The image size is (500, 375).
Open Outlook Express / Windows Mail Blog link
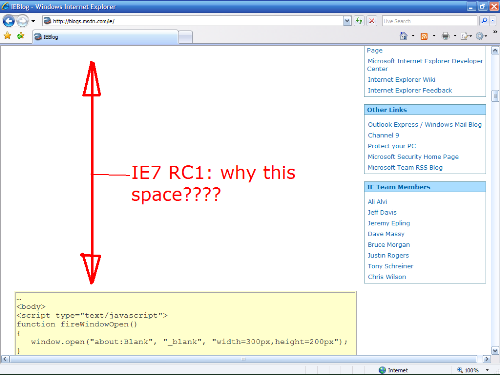pos(425,125)
